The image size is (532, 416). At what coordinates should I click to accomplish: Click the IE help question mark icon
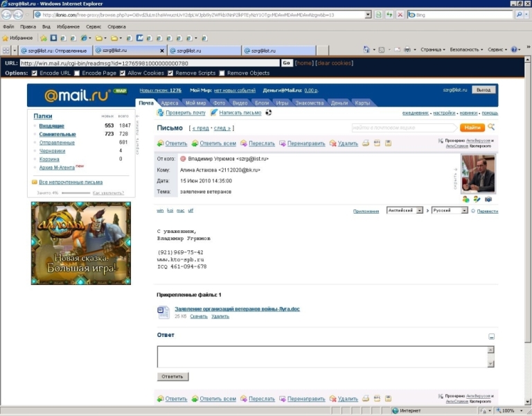514,50
